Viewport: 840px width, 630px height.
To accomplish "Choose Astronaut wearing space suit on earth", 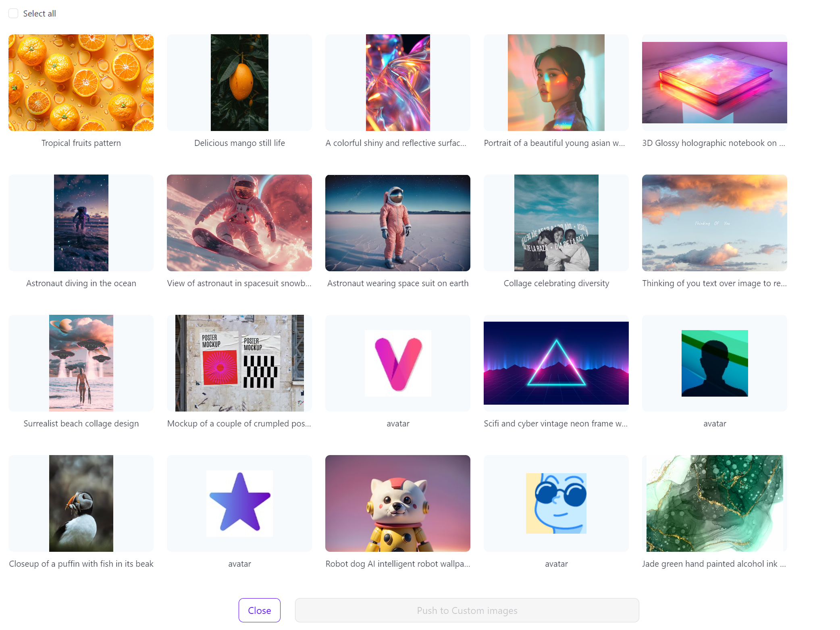I will pyautogui.click(x=398, y=223).
